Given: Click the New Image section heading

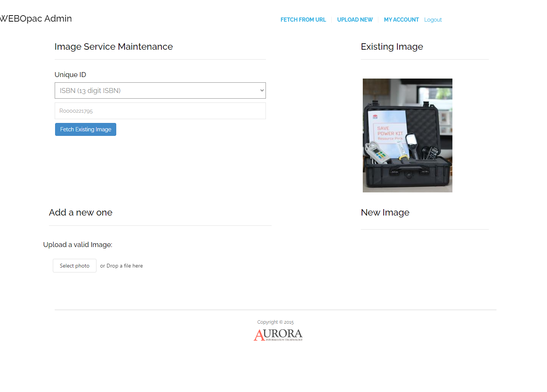Looking at the screenshot, I should (385, 213).
